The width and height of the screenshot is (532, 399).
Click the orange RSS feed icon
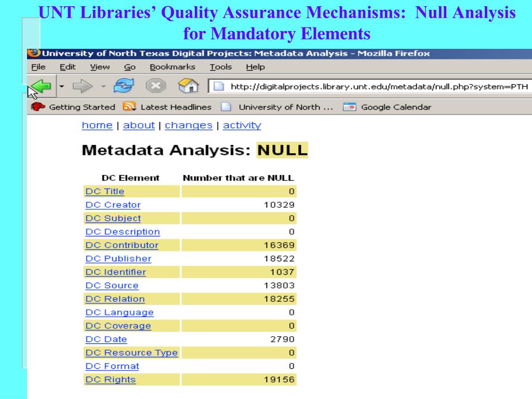[x=129, y=107]
